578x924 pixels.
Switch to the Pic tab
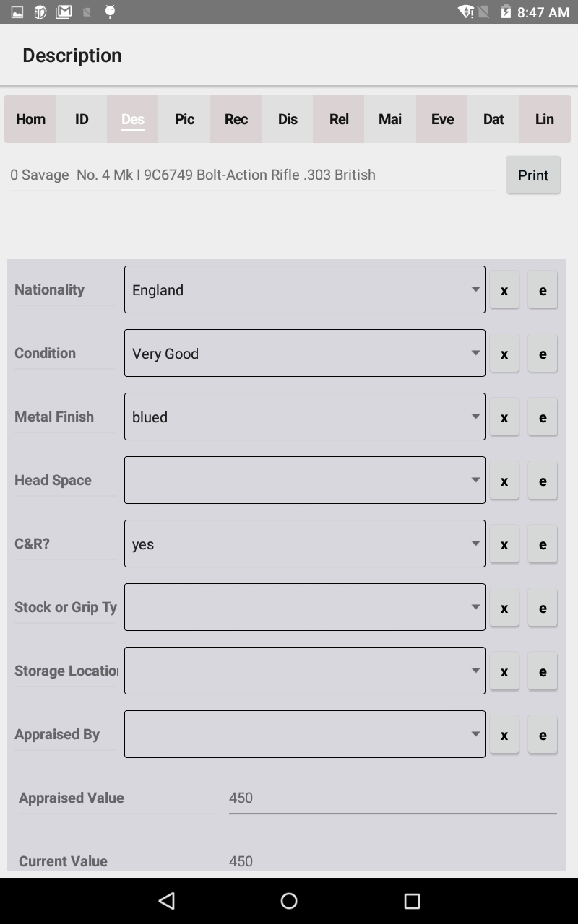[x=184, y=119]
